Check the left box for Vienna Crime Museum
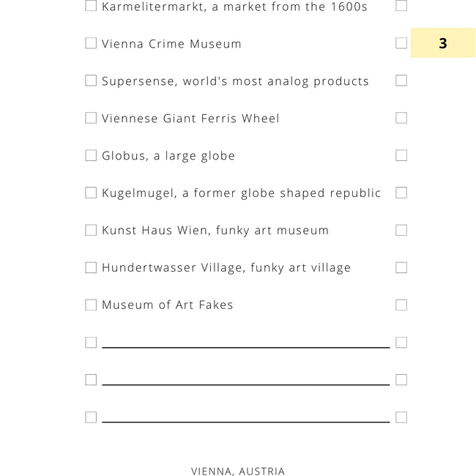Image resolution: width=476 pixels, height=476 pixels. click(91, 43)
